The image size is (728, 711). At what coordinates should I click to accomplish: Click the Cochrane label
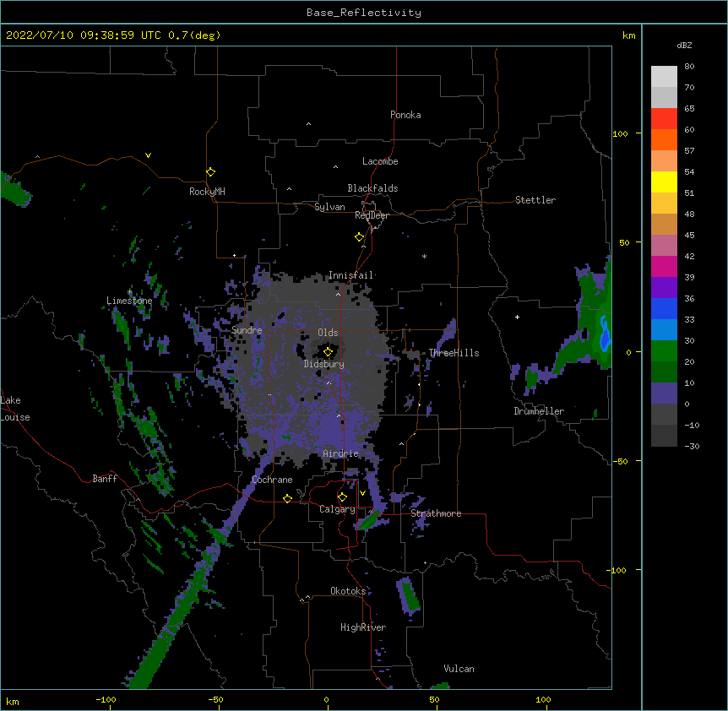[x=272, y=480]
